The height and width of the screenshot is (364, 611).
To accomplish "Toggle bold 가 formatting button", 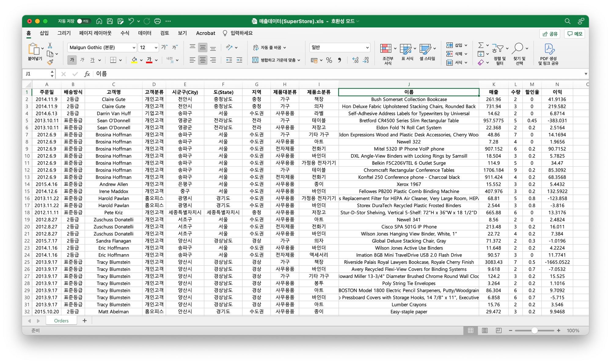I will (72, 60).
